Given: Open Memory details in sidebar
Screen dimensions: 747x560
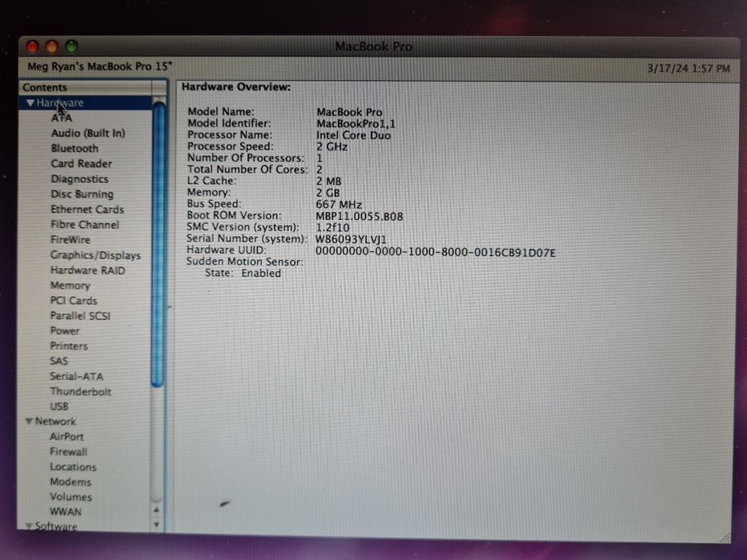Looking at the screenshot, I should 70,286.
